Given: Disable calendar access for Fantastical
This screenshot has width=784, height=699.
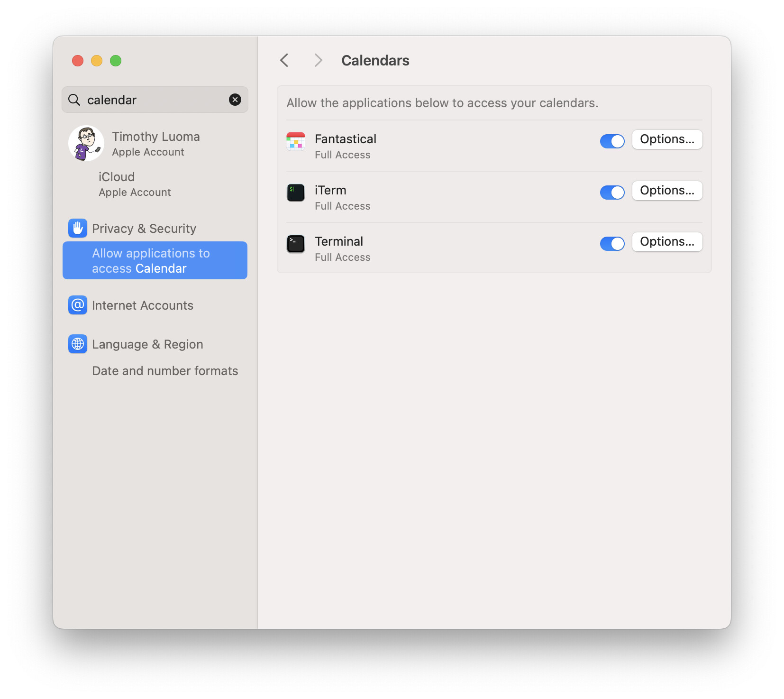Looking at the screenshot, I should click(612, 141).
